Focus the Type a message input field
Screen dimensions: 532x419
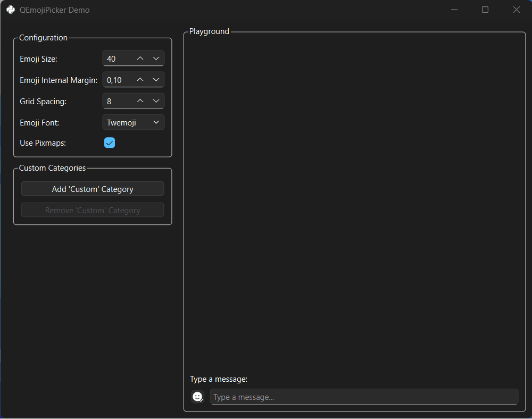(364, 397)
